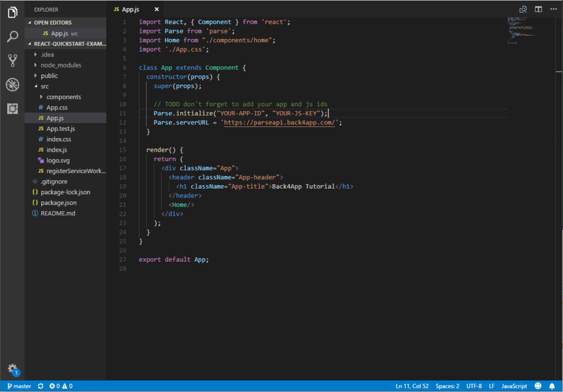This screenshot has width=563, height=392.
Task: Click the master branch indicator
Action: [19, 387]
